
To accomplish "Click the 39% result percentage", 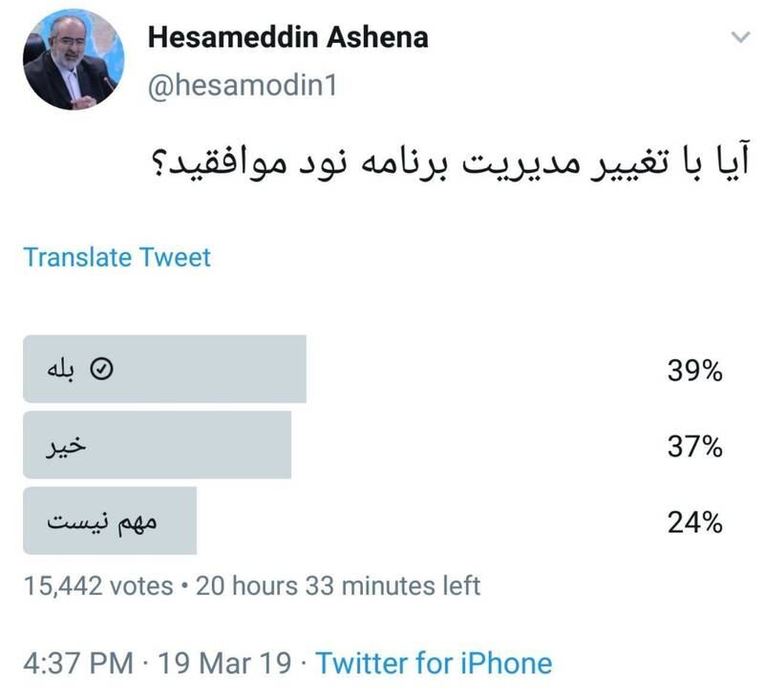I will tap(693, 371).
